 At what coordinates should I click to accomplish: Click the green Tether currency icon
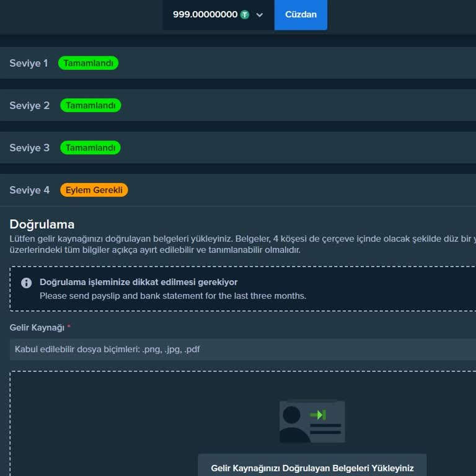pyautogui.click(x=245, y=14)
